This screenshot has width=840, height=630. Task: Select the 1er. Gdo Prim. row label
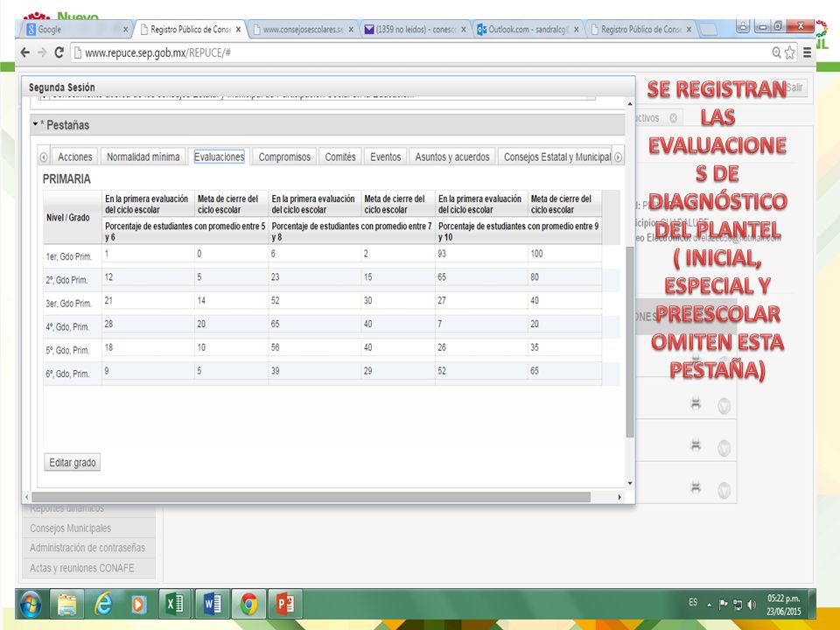69,256
